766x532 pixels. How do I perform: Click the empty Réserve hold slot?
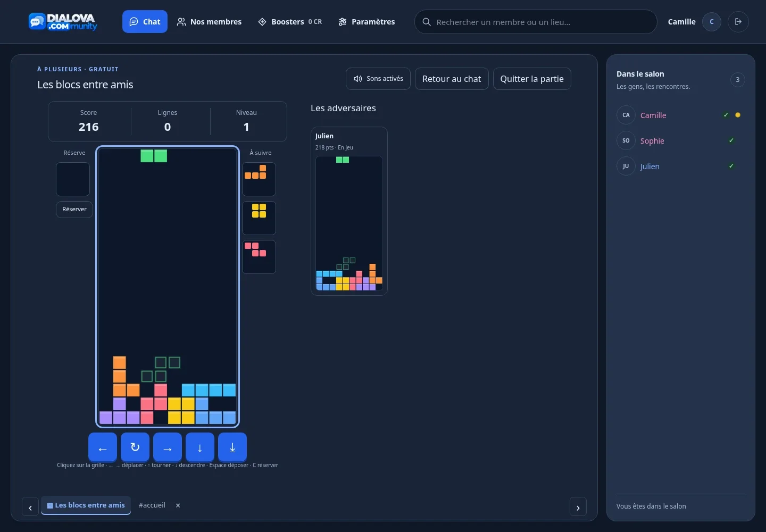pyautogui.click(x=73, y=179)
